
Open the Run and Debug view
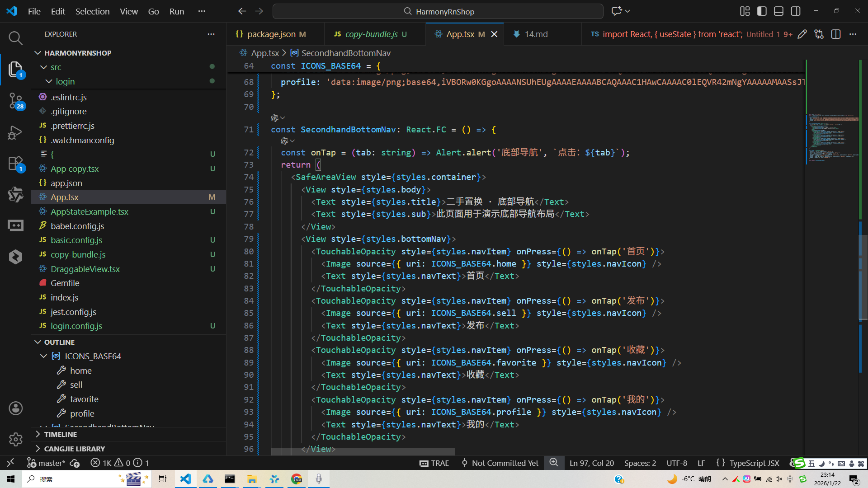click(15, 132)
